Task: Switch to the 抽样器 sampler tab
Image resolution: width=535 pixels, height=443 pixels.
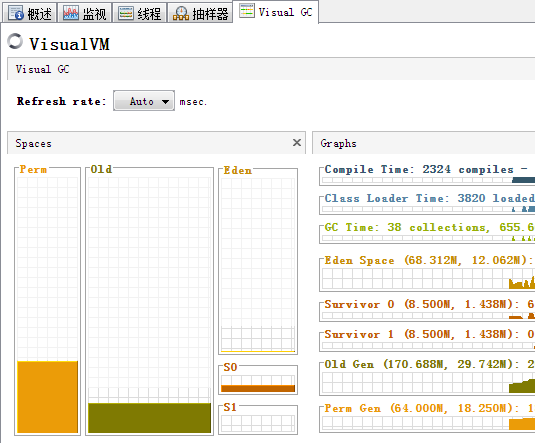Action: tap(200, 13)
